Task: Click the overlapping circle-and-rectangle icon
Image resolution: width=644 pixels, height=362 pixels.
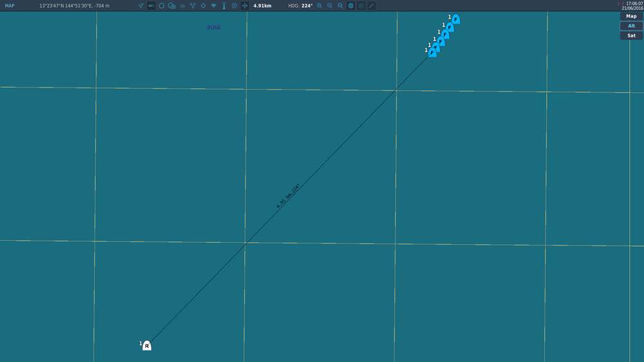Action: coord(172,6)
